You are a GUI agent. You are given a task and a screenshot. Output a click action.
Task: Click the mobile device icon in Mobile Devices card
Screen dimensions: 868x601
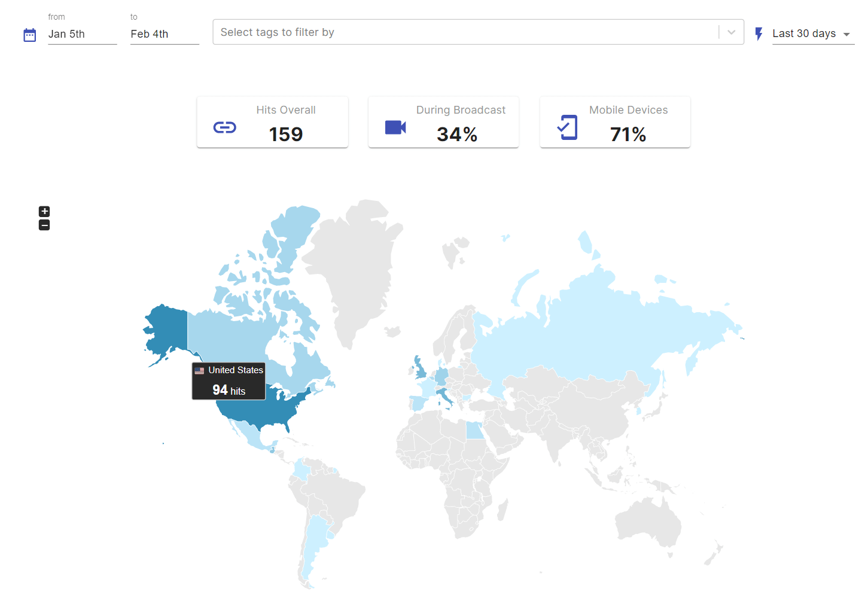(567, 127)
